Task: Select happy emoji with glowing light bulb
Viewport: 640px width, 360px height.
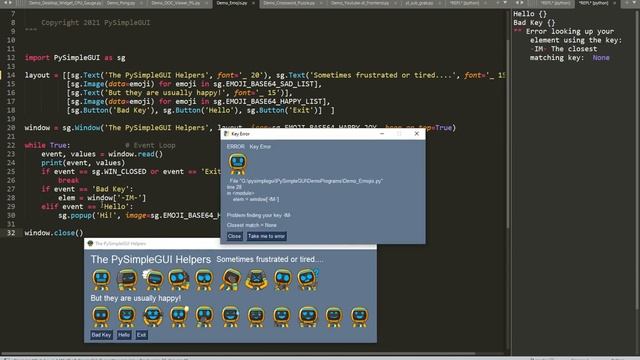Action: (x=179, y=317)
